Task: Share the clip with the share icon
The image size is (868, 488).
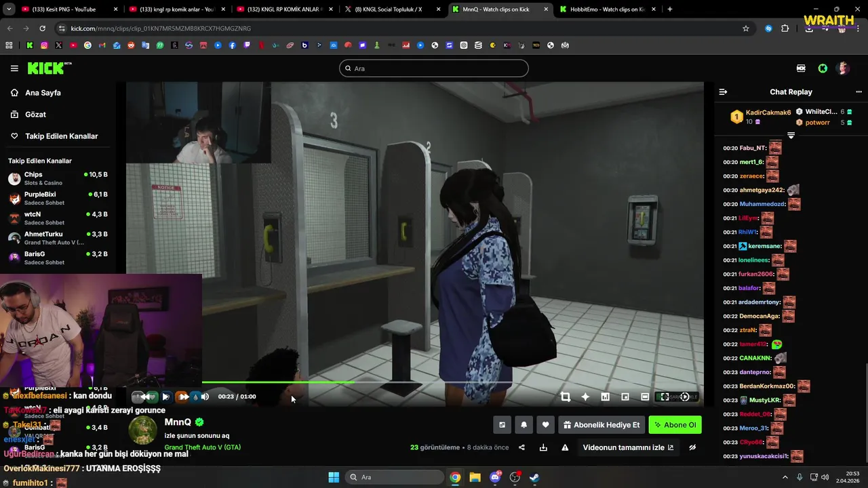Action: pos(521,447)
